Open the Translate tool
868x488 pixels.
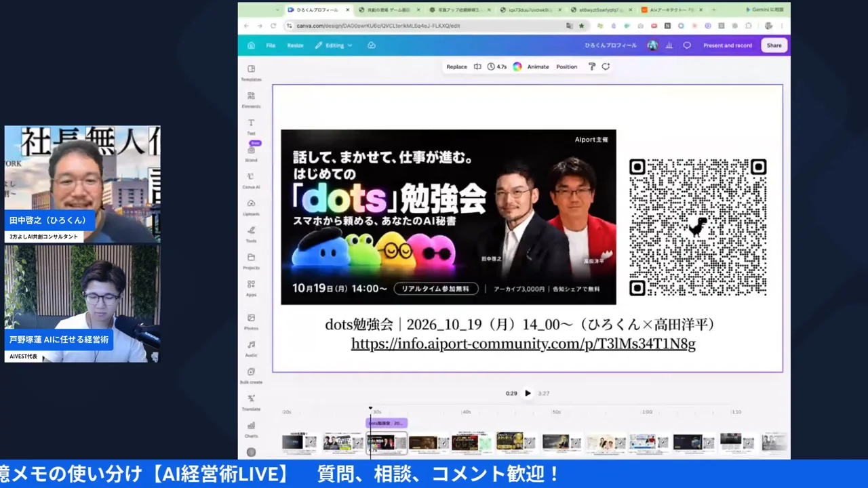[x=251, y=403]
